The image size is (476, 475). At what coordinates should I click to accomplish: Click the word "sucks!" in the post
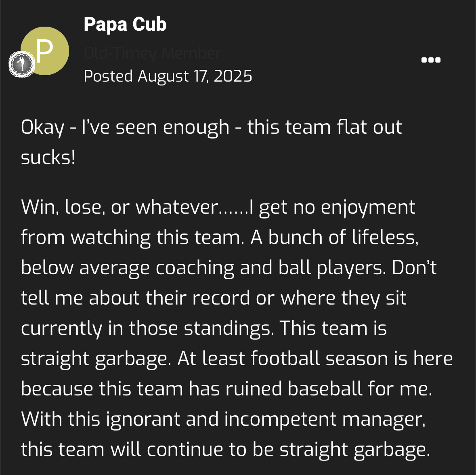click(x=48, y=158)
